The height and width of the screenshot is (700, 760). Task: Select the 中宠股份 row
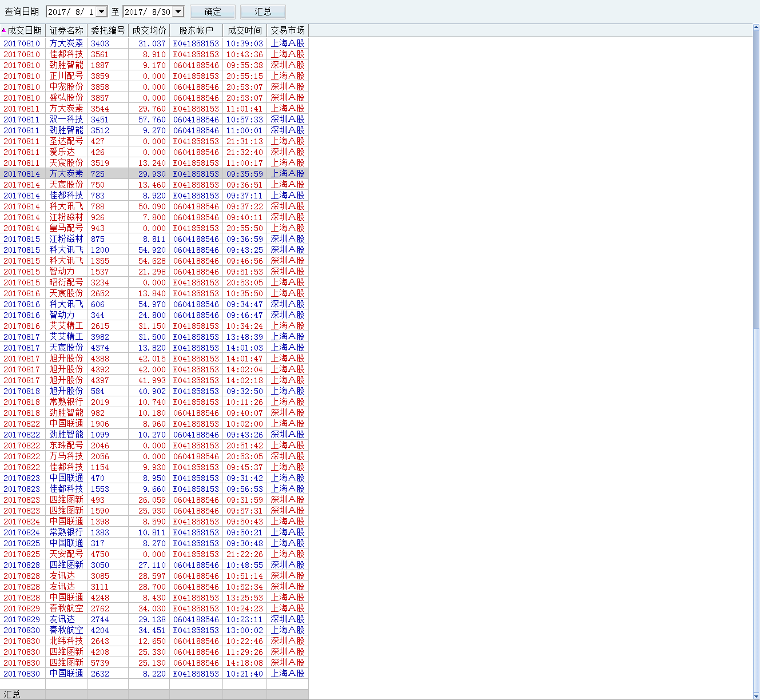154,87
